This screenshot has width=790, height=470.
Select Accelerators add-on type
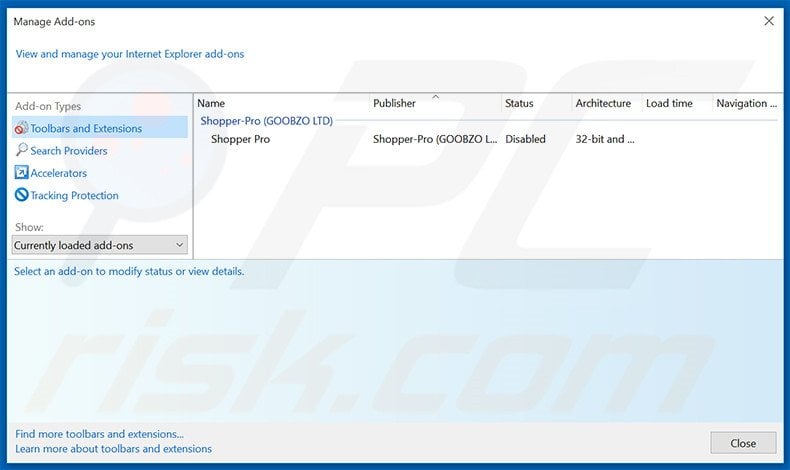[58, 173]
